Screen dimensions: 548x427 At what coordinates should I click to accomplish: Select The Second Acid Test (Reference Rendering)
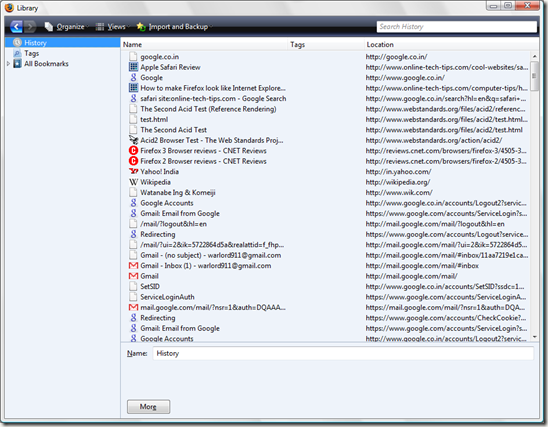coord(208,109)
